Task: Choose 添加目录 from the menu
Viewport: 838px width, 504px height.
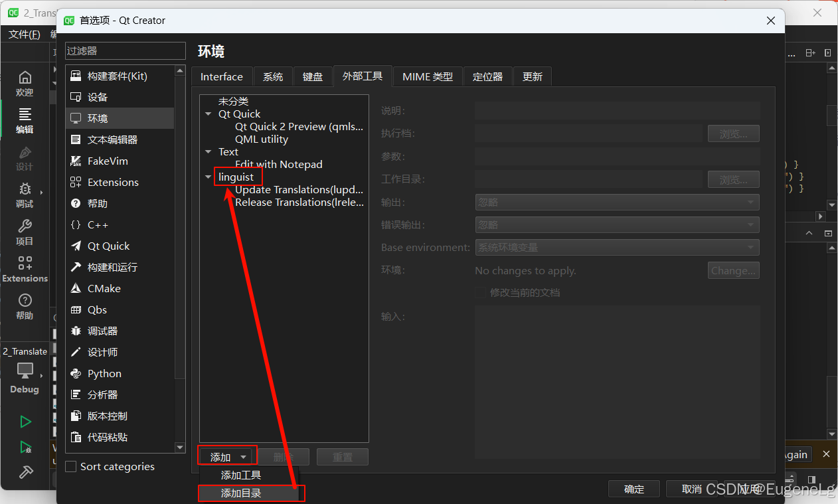Action: tap(249, 493)
